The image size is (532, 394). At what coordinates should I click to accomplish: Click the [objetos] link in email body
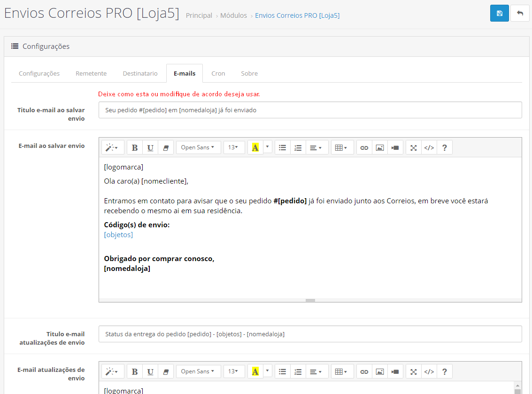(118, 234)
